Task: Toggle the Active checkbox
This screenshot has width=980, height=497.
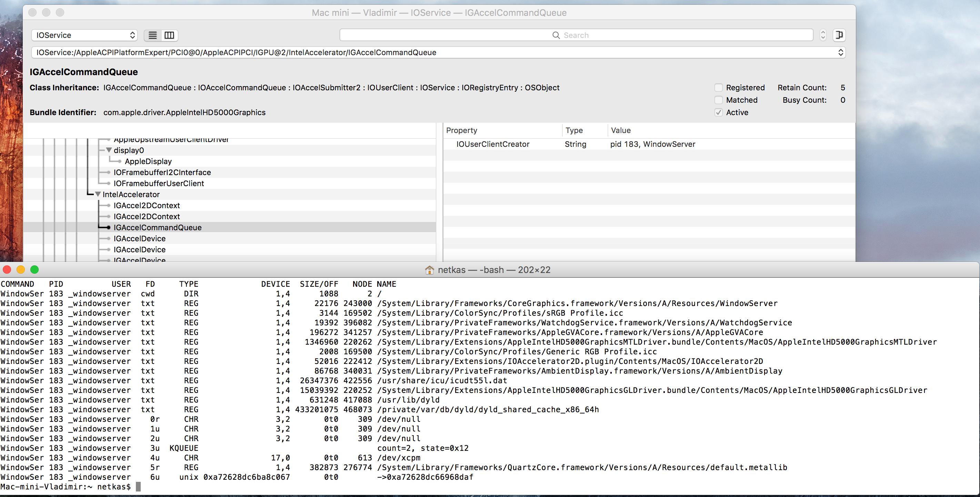Action: pyautogui.click(x=718, y=113)
